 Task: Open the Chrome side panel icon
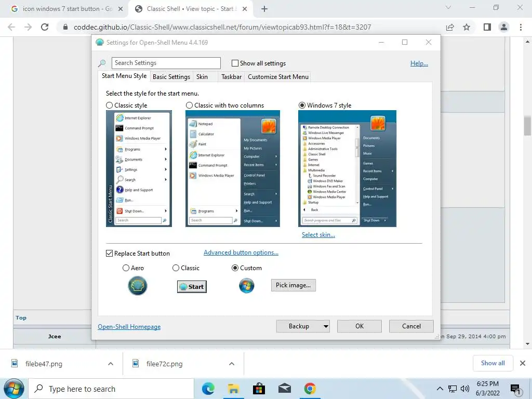[487, 27]
